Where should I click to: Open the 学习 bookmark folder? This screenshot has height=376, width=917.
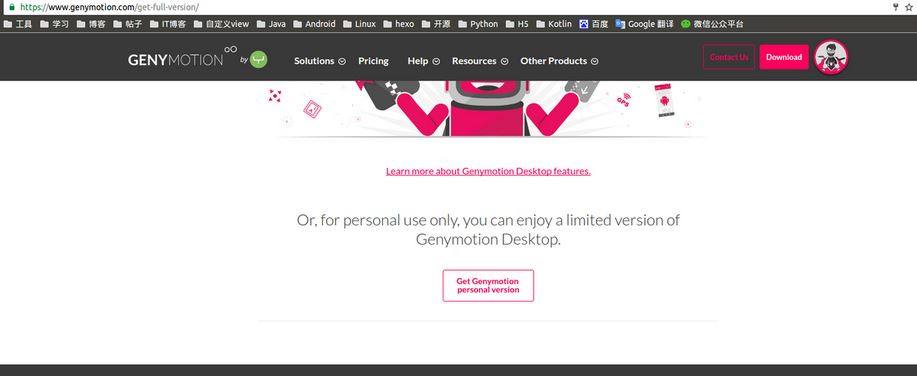(54, 24)
